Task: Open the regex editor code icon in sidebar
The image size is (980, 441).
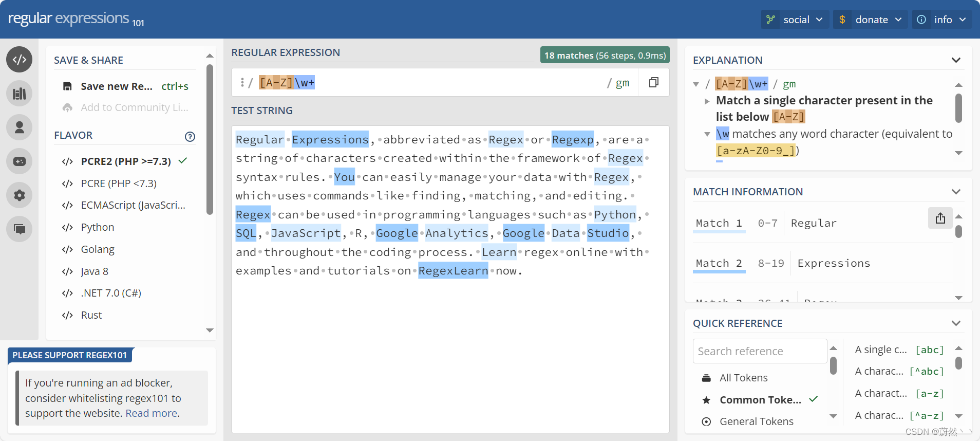Action: click(x=20, y=60)
